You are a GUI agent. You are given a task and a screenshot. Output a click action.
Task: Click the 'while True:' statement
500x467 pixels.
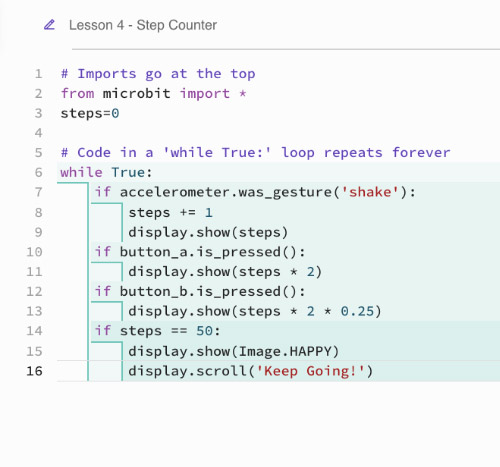coord(106,172)
